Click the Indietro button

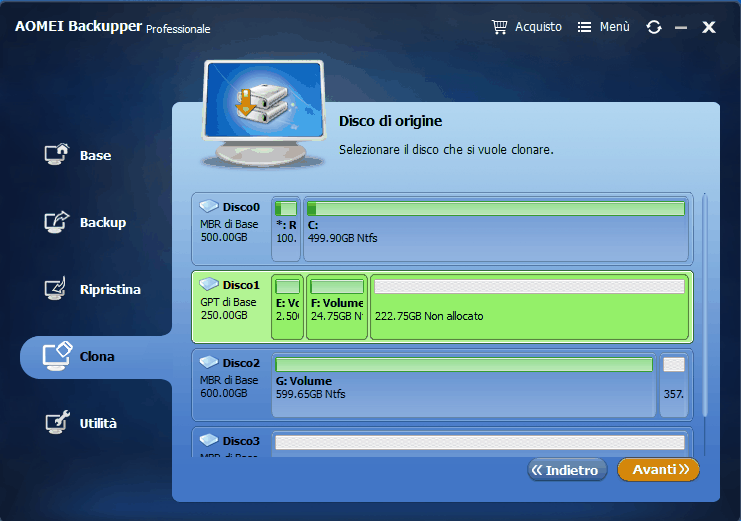pos(567,470)
